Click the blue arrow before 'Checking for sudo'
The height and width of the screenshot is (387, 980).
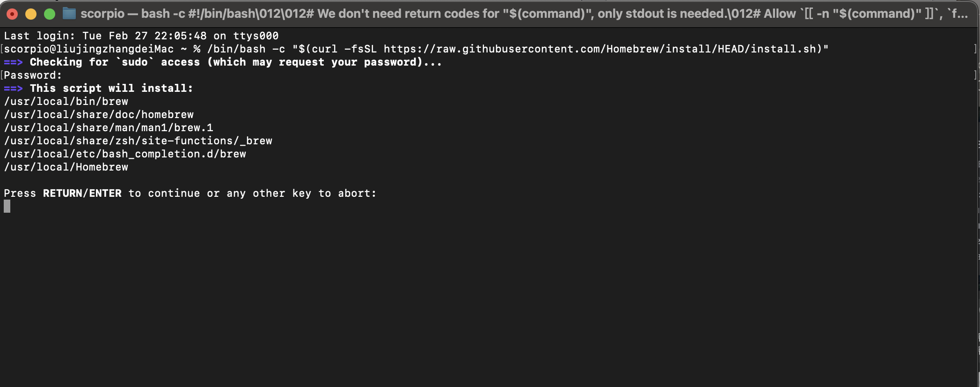(x=13, y=62)
